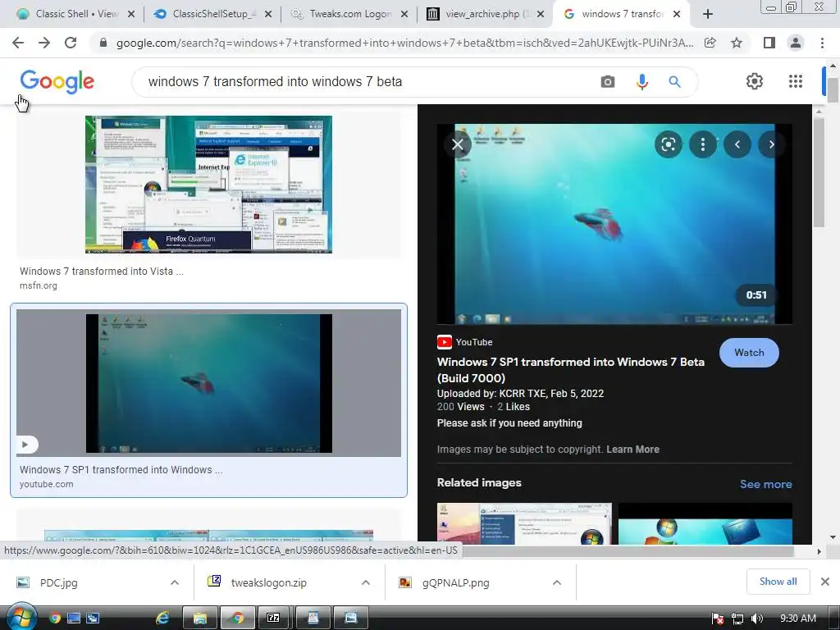Go forward to the next page
The height and width of the screenshot is (630, 840).
(44, 43)
